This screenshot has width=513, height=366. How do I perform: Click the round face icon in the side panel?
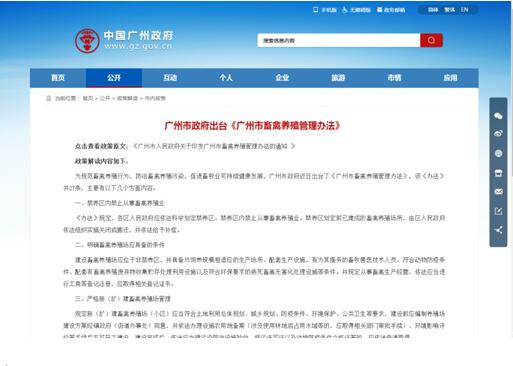coord(498,153)
